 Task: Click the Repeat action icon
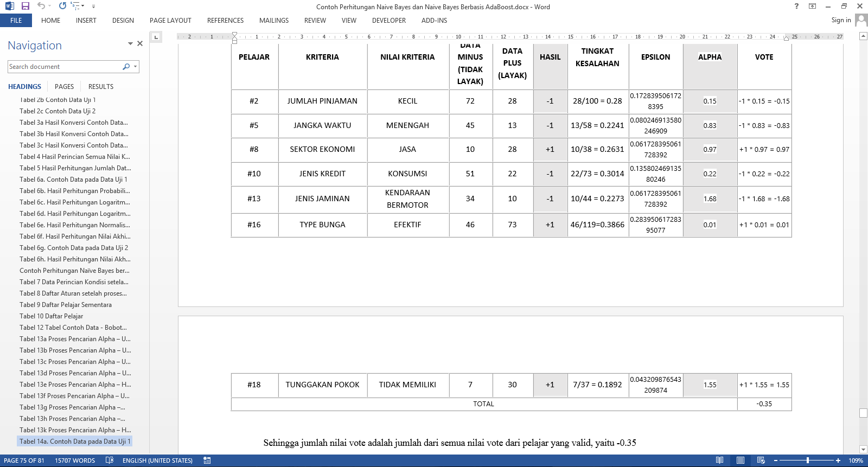(62, 6)
